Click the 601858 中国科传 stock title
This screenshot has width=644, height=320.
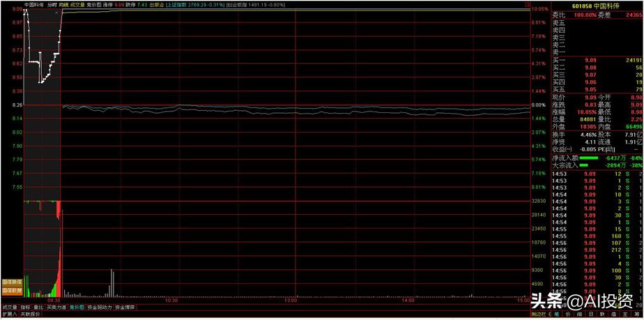596,6
